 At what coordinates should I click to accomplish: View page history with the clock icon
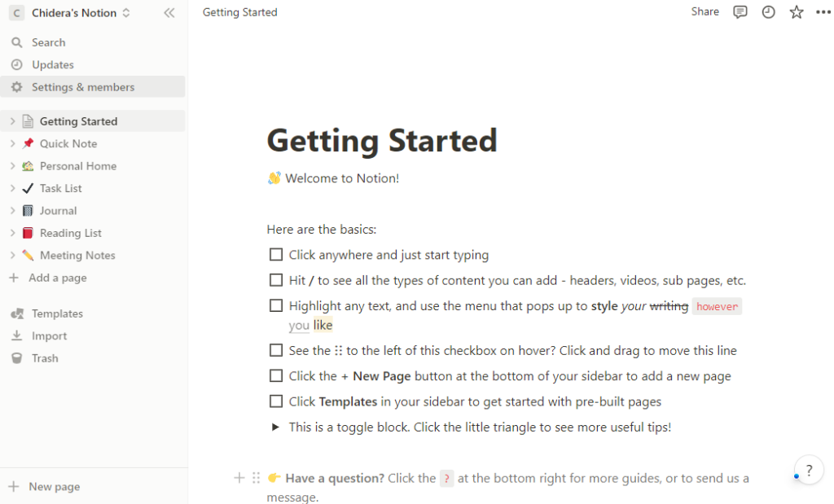pos(768,11)
